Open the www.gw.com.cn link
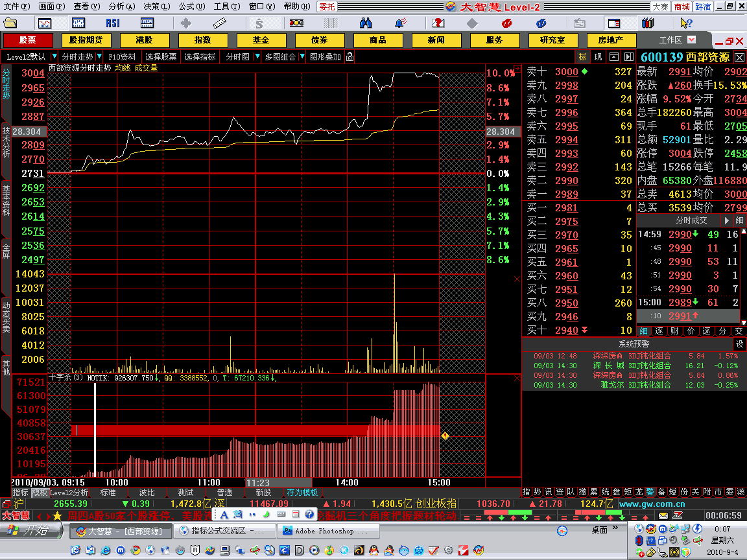 (652, 504)
